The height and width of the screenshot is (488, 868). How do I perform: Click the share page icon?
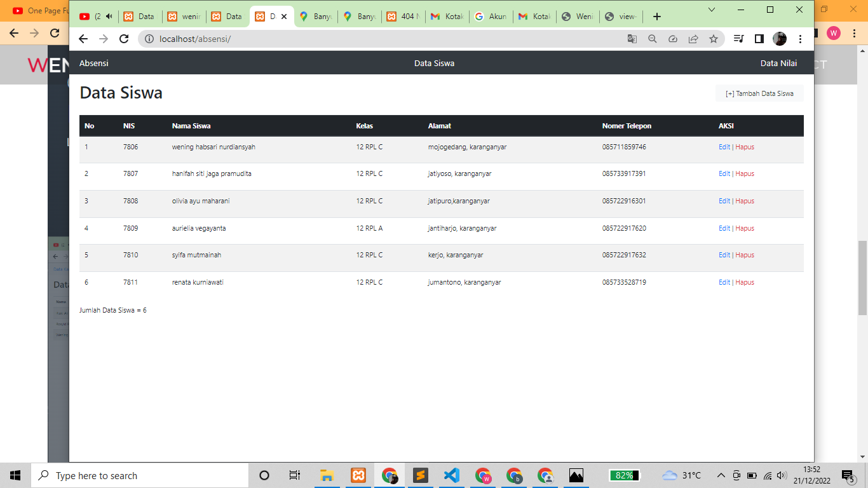click(x=693, y=39)
